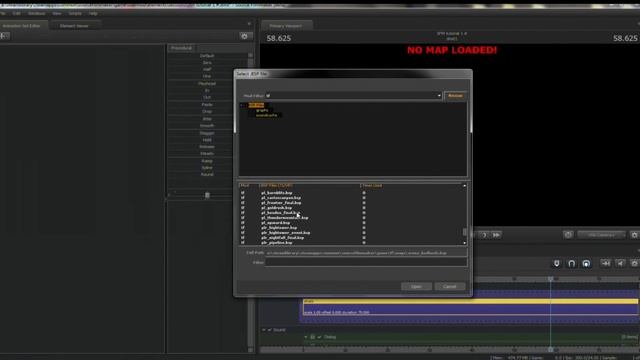The image size is (640, 360).
Task: Select the ripple edit arrow icon in timeline
Action: [606, 264]
